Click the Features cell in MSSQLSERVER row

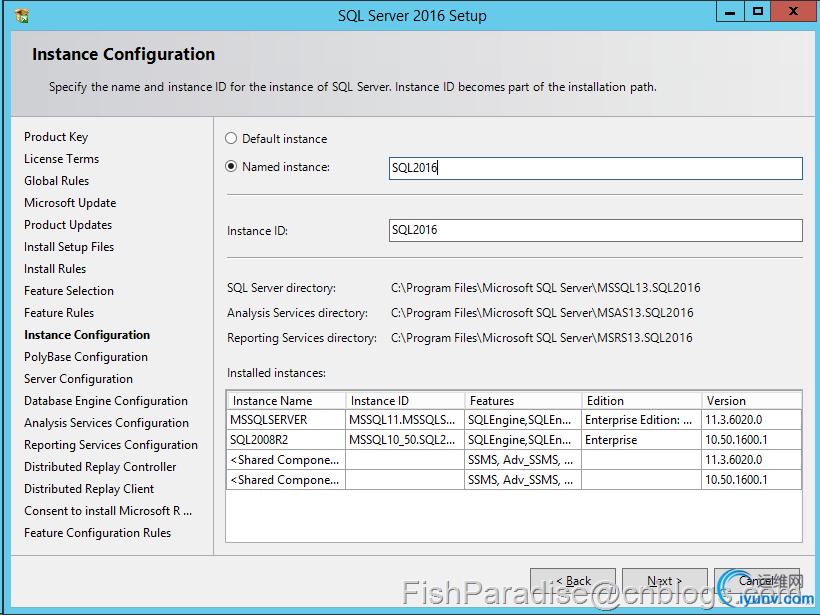tap(523, 420)
